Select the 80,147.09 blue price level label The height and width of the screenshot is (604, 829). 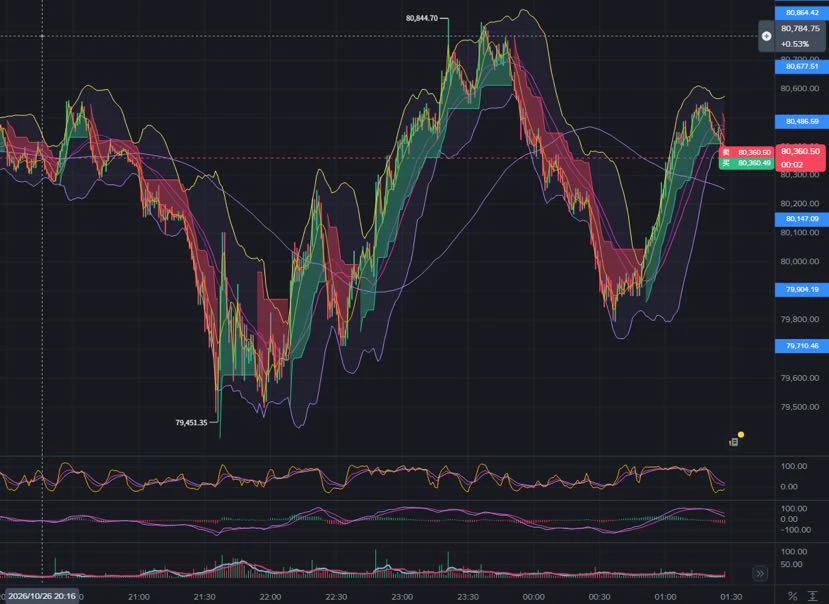802,218
